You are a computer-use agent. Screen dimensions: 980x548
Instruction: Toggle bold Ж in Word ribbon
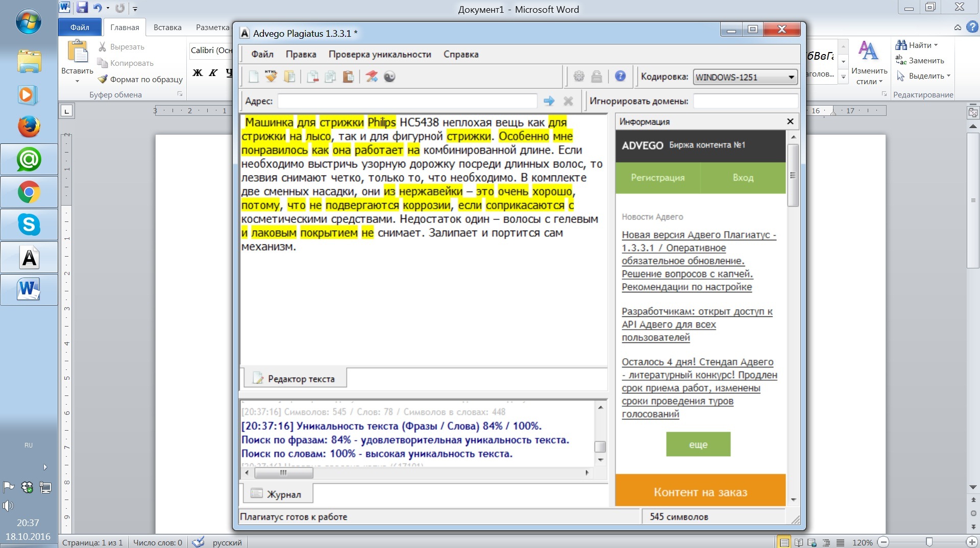coord(198,73)
